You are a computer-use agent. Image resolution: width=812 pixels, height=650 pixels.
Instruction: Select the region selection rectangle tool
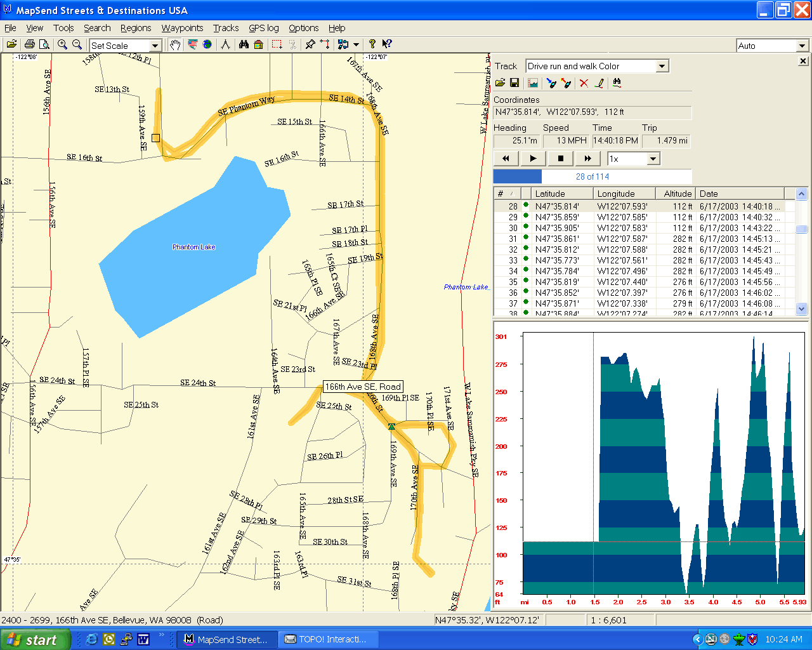pyautogui.click(x=277, y=44)
